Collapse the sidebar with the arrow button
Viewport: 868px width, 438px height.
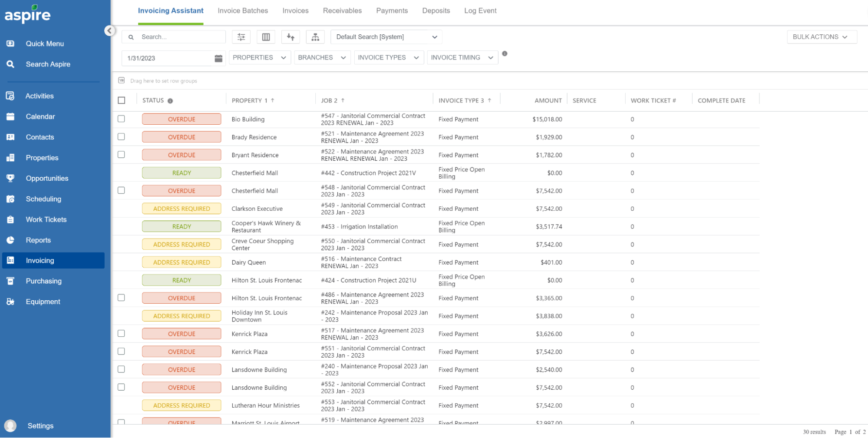click(109, 31)
